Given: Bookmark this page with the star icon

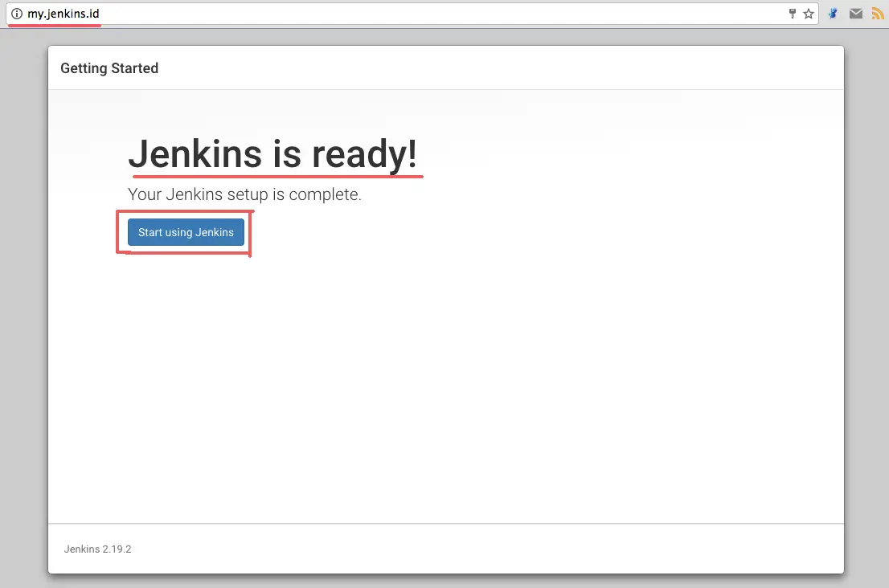Looking at the screenshot, I should 809,14.
